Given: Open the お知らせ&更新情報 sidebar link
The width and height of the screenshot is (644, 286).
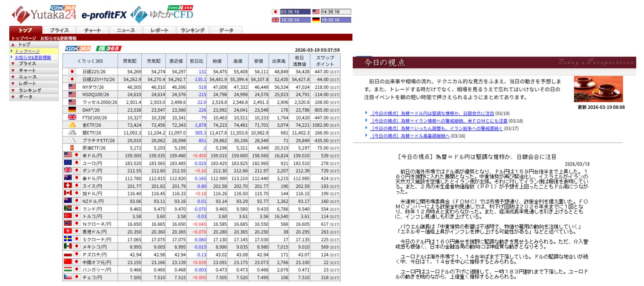Looking at the screenshot, I should click(33, 58).
